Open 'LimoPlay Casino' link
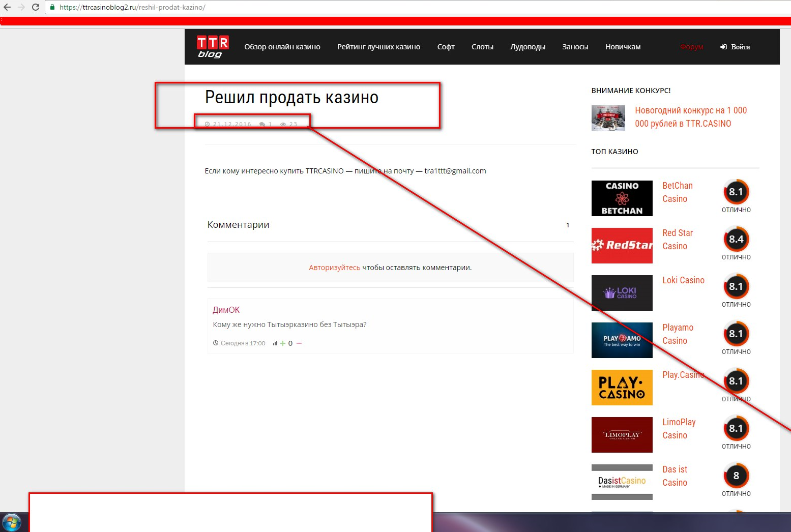Image resolution: width=791 pixels, height=532 pixels. [679, 429]
